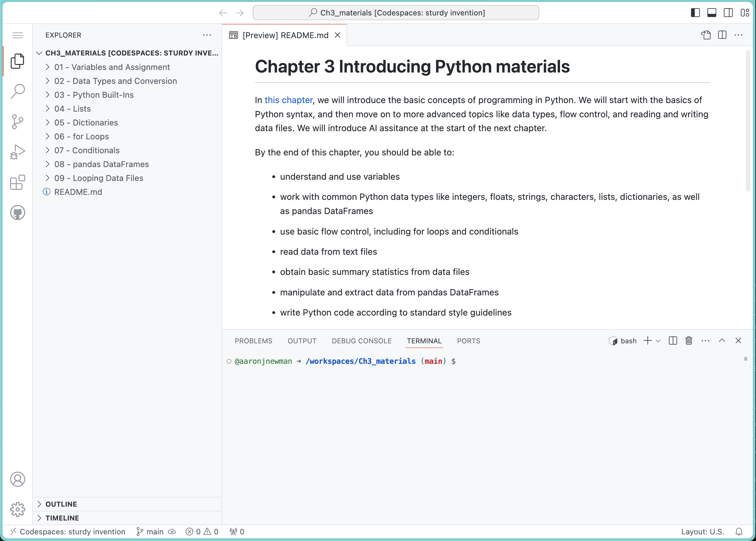Follow the 'this chapter' link
Screen dimensions: 756x541
tap(288, 100)
